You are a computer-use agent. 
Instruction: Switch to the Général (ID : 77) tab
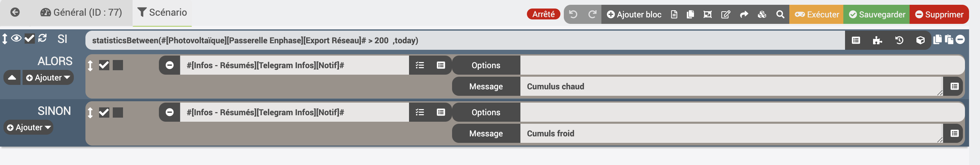[81, 13]
